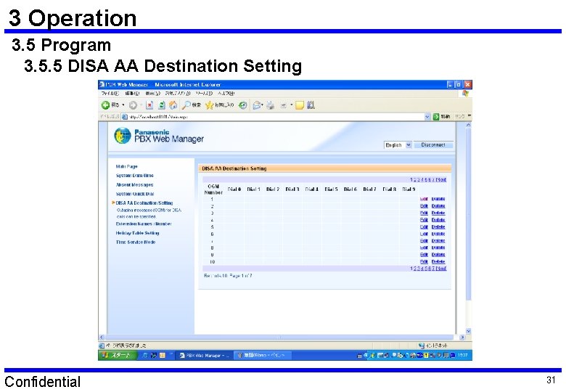Viewport: 566px width, 392px height.
Task: Open System Date/Time in the sidebar
Action: point(135,176)
